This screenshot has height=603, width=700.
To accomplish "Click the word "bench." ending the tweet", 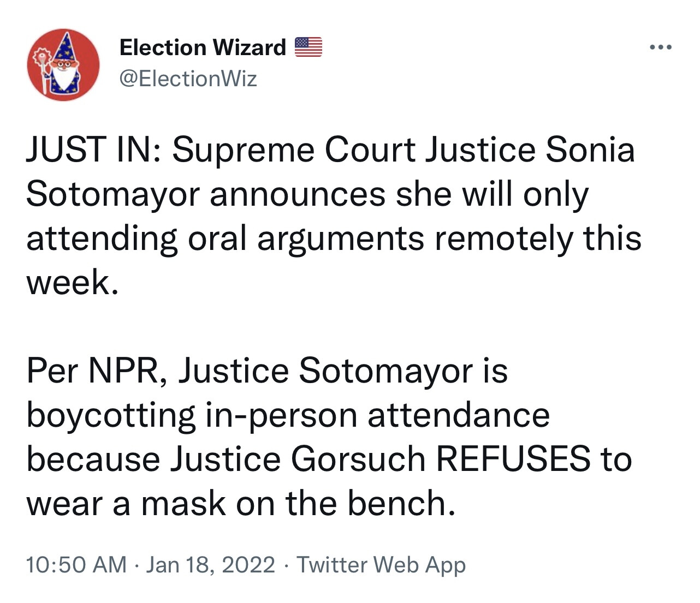I will [x=401, y=503].
